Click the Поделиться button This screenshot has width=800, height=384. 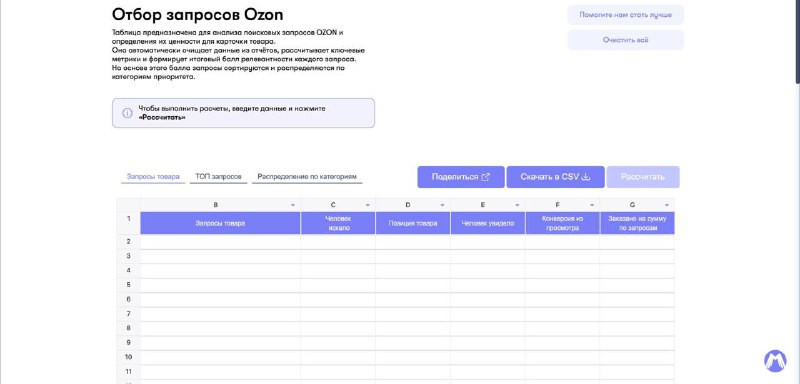coord(461,177)
